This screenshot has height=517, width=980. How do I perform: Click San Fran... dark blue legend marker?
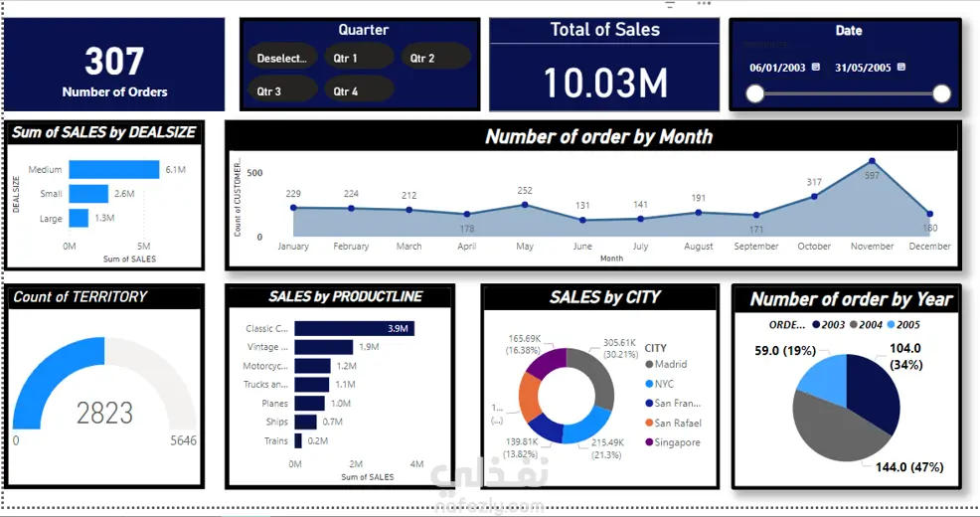click(x=649, y=404)
